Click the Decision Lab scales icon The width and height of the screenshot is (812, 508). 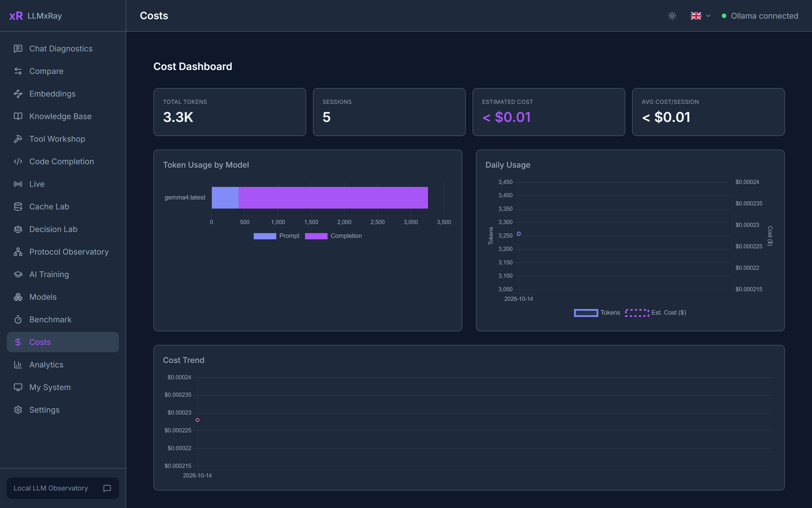point(18,229)
